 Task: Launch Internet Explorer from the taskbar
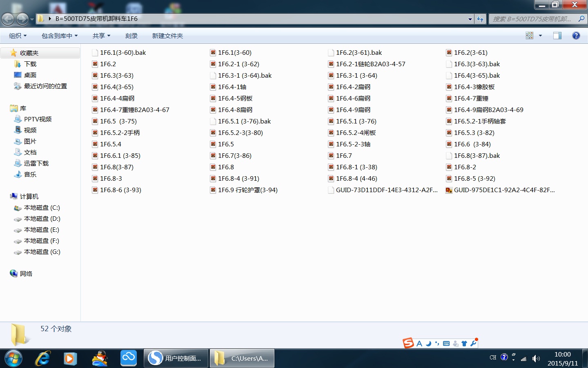pos(42,359)
